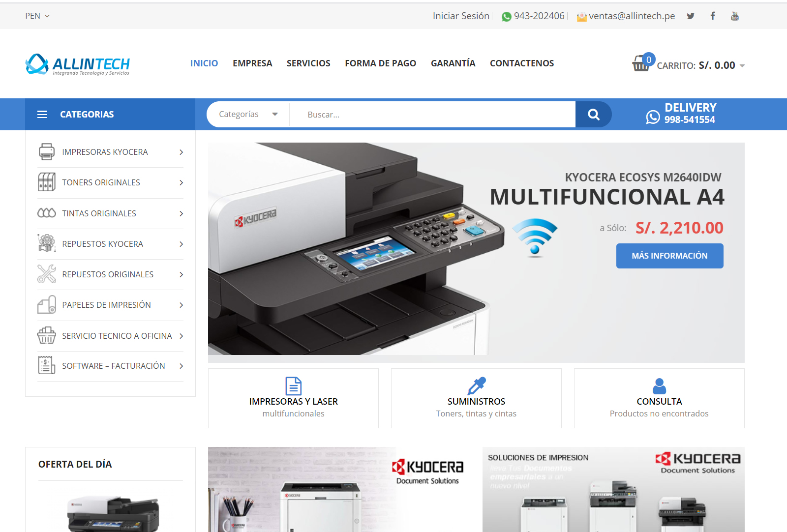Click the Oferta del Día printer thumbnail

(113, 514)
